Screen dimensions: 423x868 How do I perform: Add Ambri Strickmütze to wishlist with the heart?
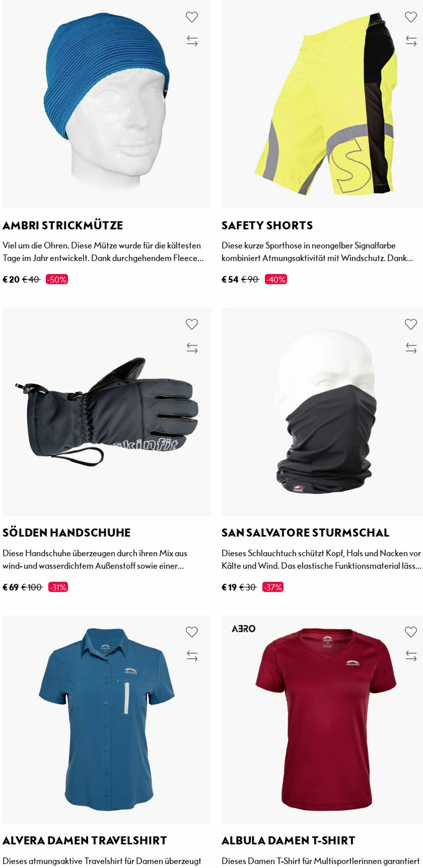coord(192,17)
